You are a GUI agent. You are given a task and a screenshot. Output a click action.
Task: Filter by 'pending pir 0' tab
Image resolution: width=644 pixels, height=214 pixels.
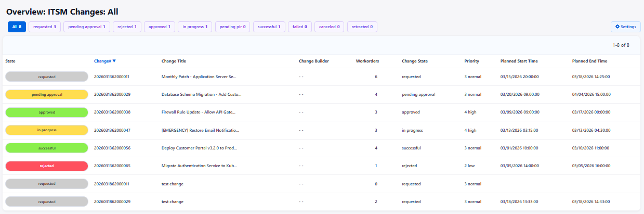pos(232,27)
